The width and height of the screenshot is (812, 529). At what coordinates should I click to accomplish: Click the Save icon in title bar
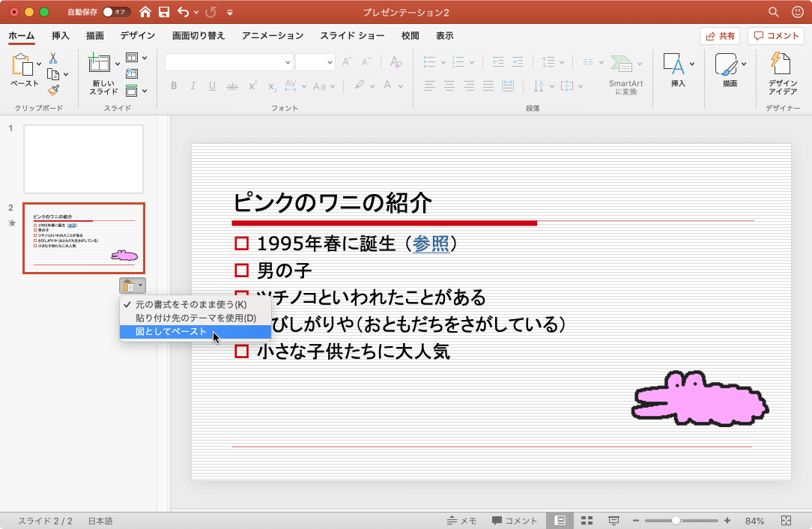[x=164, y=12]
